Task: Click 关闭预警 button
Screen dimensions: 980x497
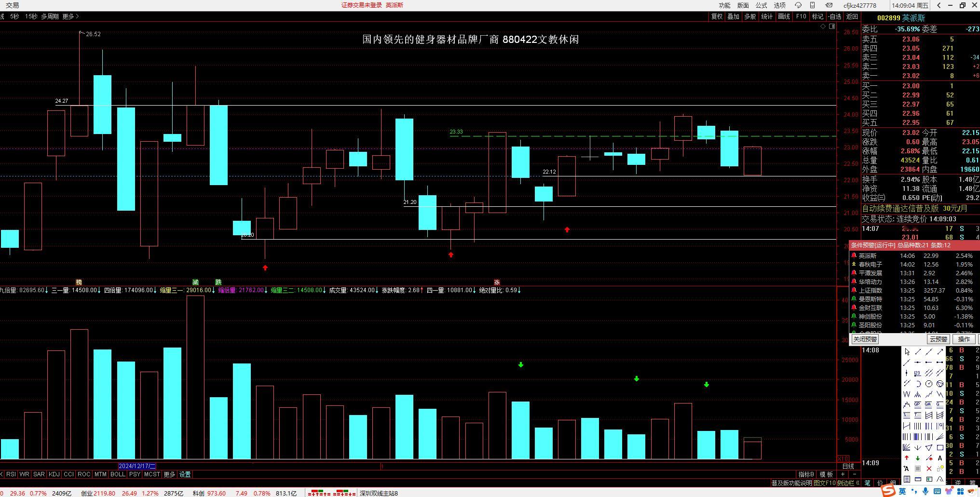Action: pos(865,339)
